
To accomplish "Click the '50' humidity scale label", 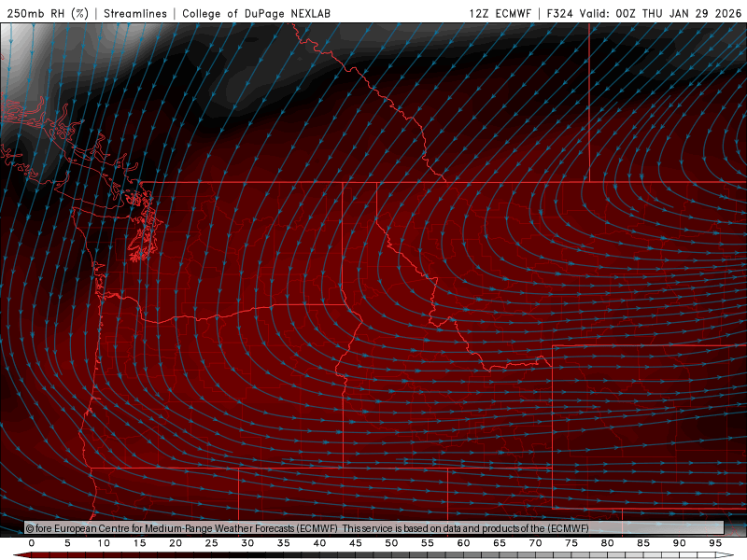I will click(x=391, y=543).
